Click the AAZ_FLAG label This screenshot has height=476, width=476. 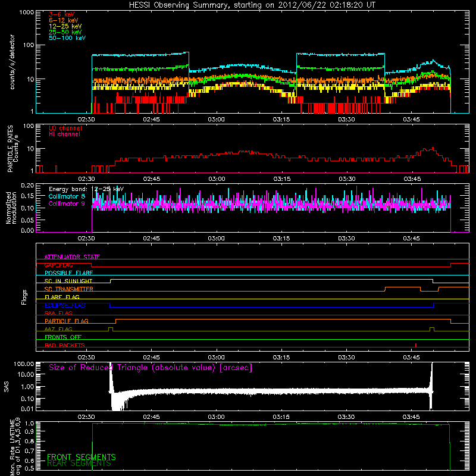click(58, 329)
